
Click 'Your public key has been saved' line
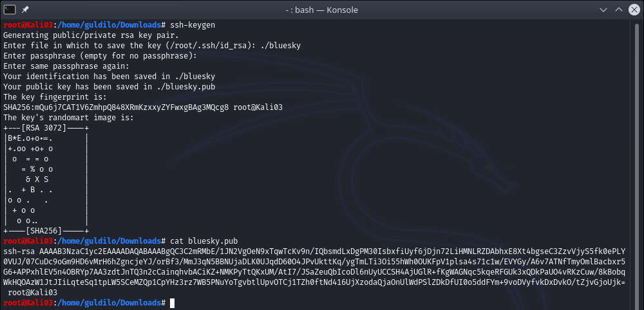(109, 86)
